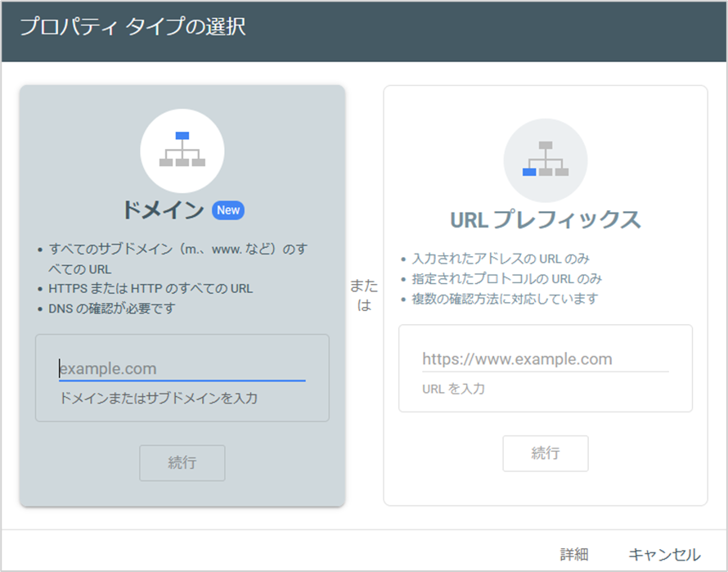Viewport: 728px width, 572px height.
Task: Click the blue New badge
Action: [x=228, y=210]
